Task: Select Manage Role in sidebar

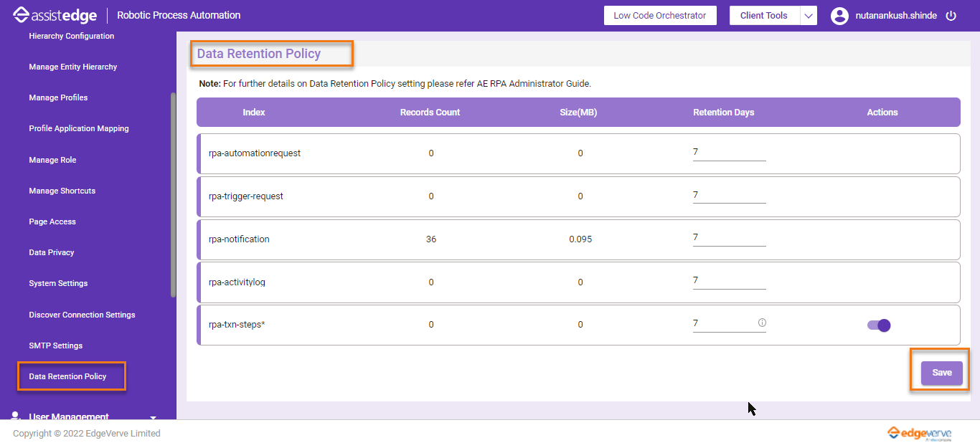Action: click(x=52, y=160)
